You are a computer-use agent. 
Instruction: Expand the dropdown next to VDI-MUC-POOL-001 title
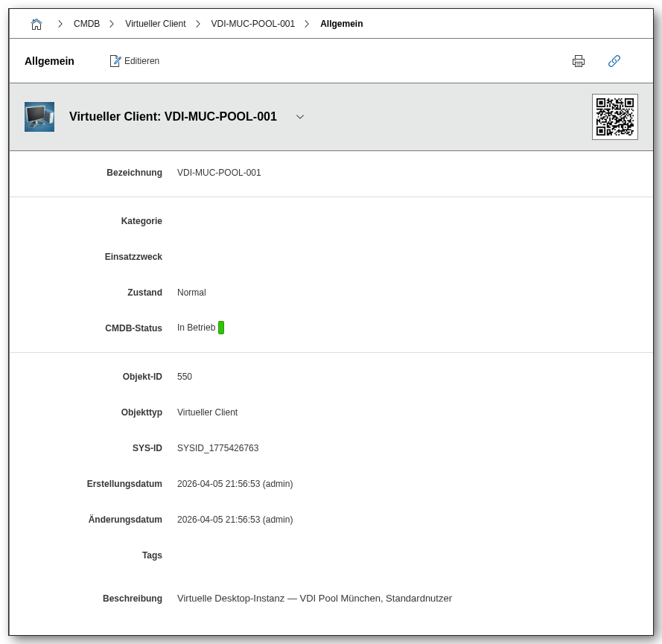(300, 117)
